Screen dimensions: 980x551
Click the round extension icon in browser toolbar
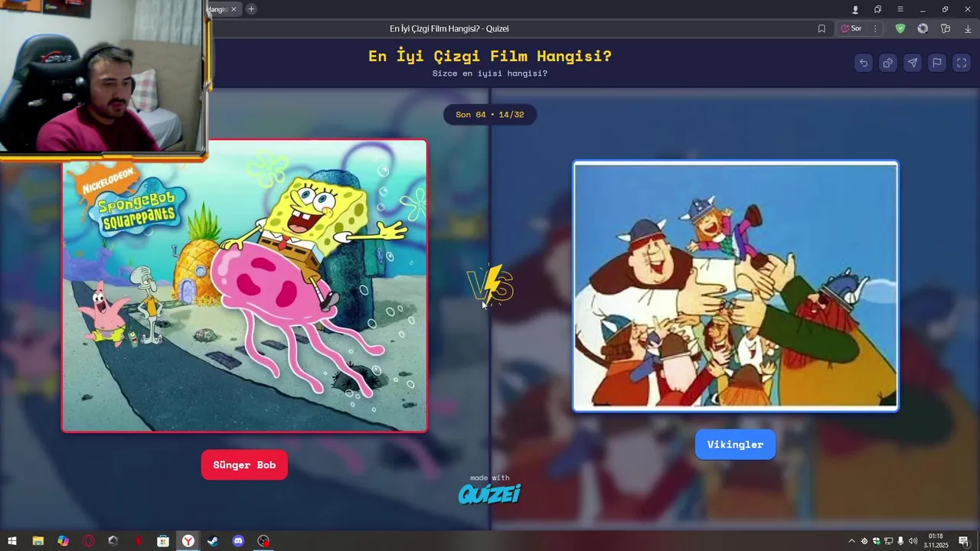(x=923, y=28)
